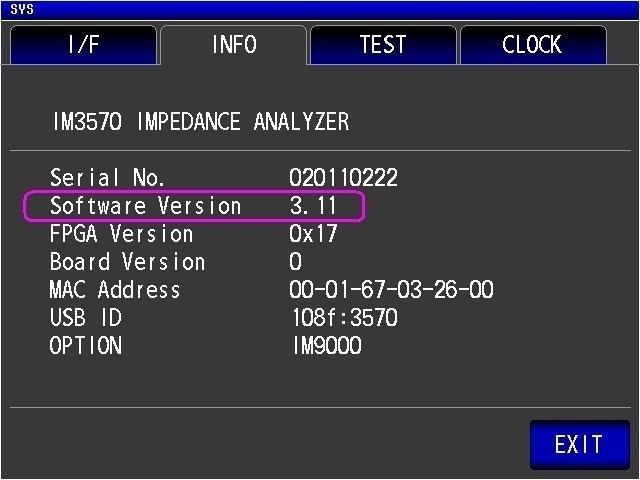Image resolution: width=640 pixels, height=480 pixels.
Task: Select the 0x17 FPGA version value
Action: click(x=313, y=234)
